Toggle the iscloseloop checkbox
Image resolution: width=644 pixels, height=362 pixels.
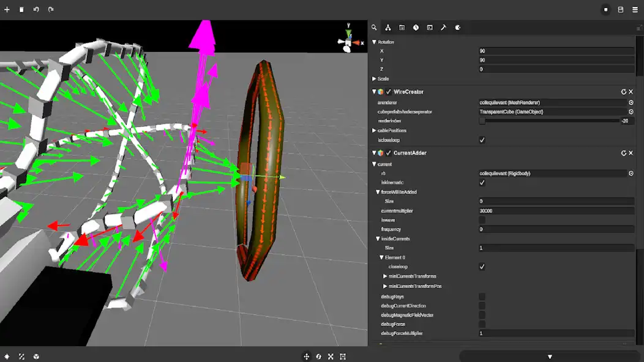click(482, 140)
